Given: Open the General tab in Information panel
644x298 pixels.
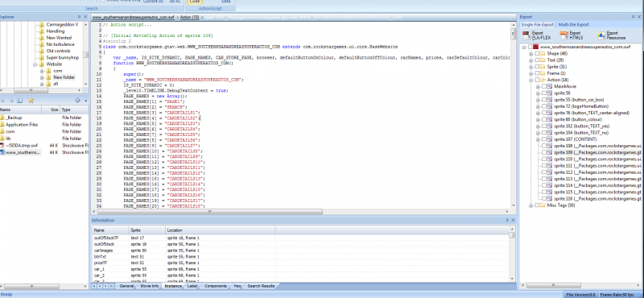Looking at the screenshot, I should coord(126,286).
